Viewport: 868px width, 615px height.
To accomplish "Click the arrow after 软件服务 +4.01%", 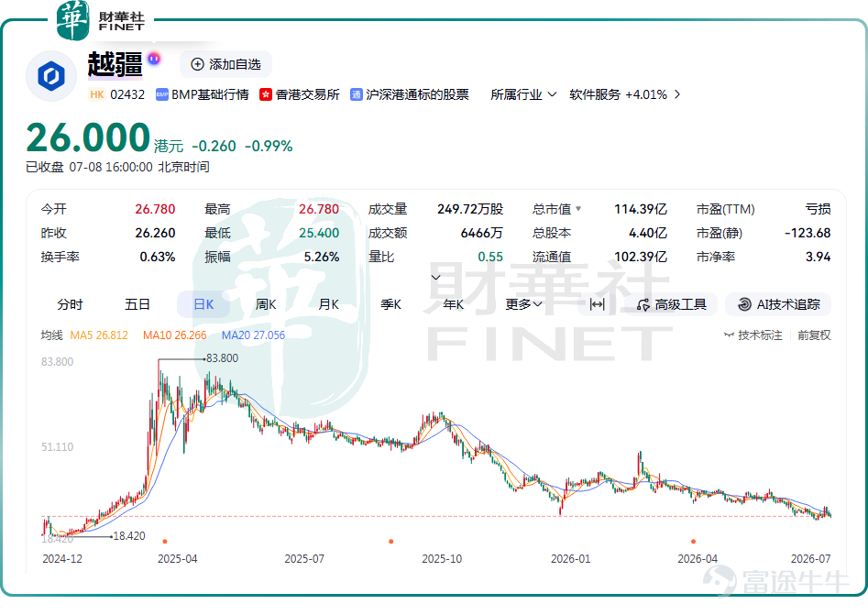I will (677, 94).
